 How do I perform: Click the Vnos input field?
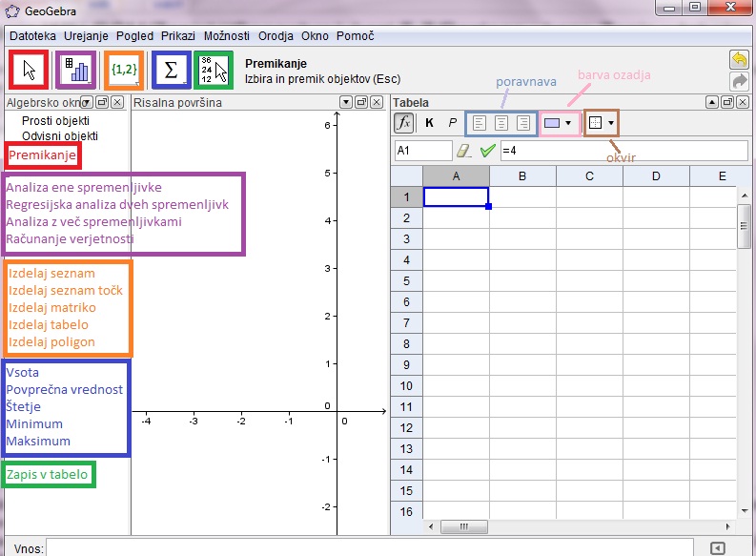pyautogui.click(x=372, y=548)
